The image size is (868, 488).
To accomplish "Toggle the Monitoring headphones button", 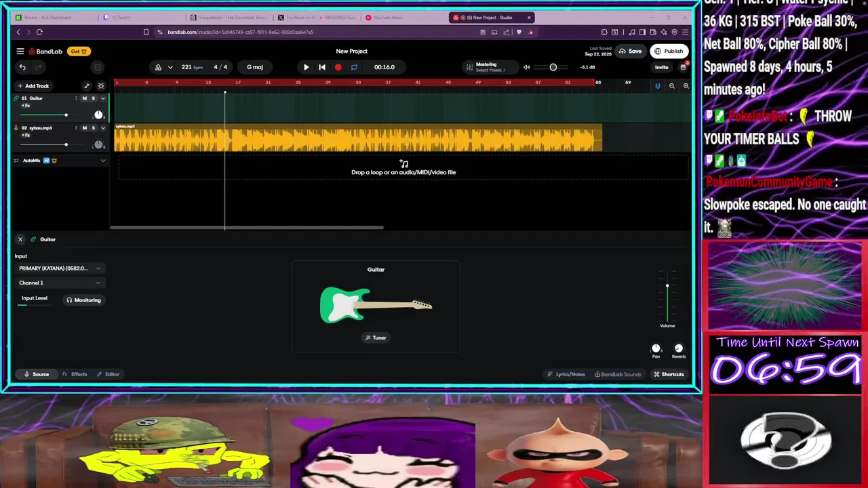I will click(x=83, y=300).
